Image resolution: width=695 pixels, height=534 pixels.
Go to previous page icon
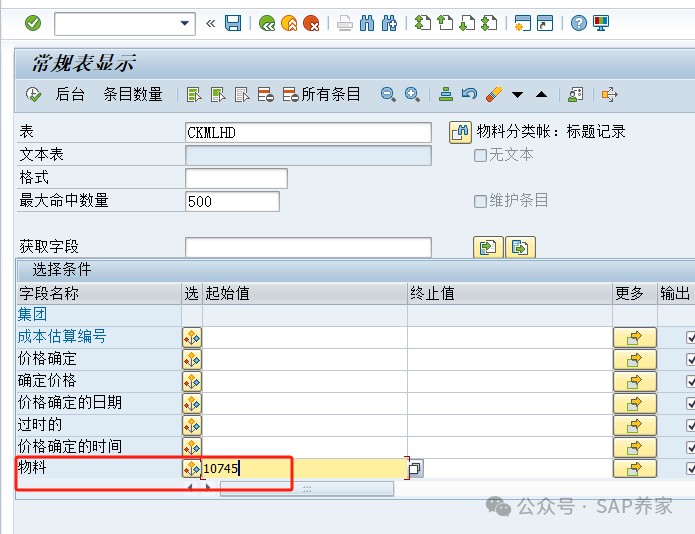tap(445, 23)
